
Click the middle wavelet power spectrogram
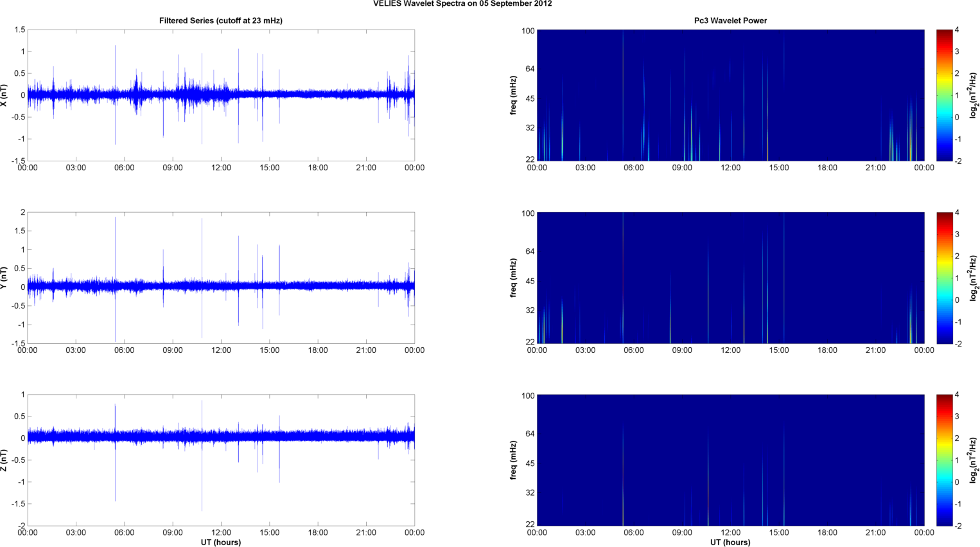(x=730, y=278)
